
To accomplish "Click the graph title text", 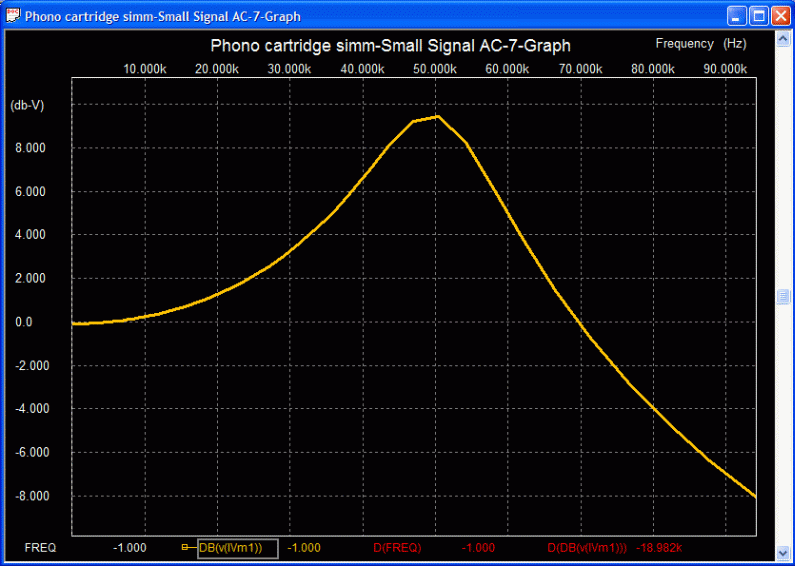I will tap(390, 47).
